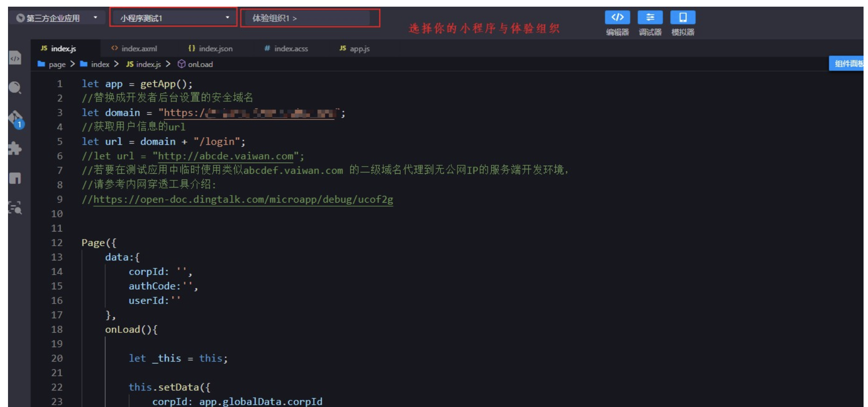Image resolution: width=868 pixels, height=407 pixels.
Task: Click the 'Page({' code line
Action: tap(99, 243)
